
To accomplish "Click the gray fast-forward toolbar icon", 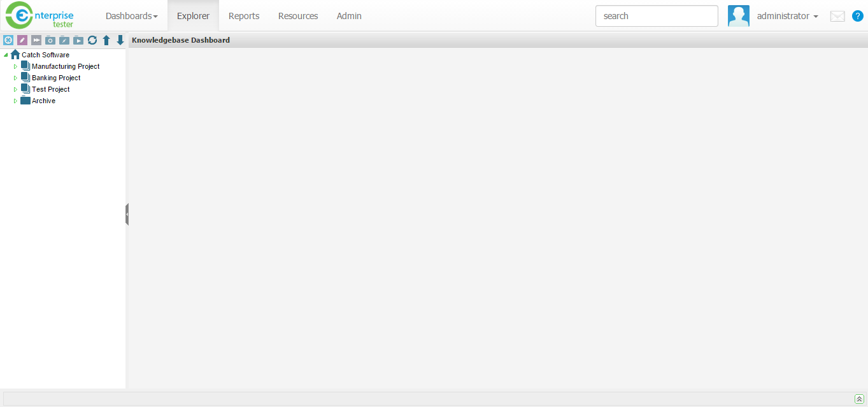I will click(36, 40).
